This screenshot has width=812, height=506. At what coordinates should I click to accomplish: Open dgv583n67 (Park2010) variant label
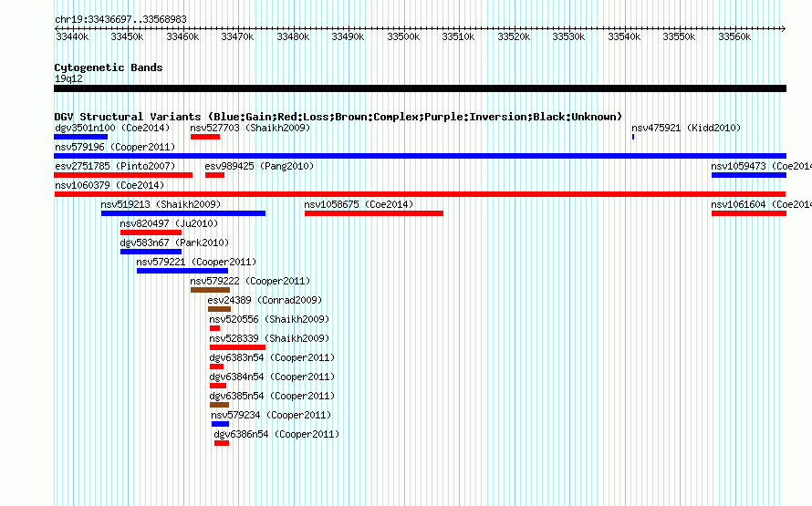[x=174, y=243]
